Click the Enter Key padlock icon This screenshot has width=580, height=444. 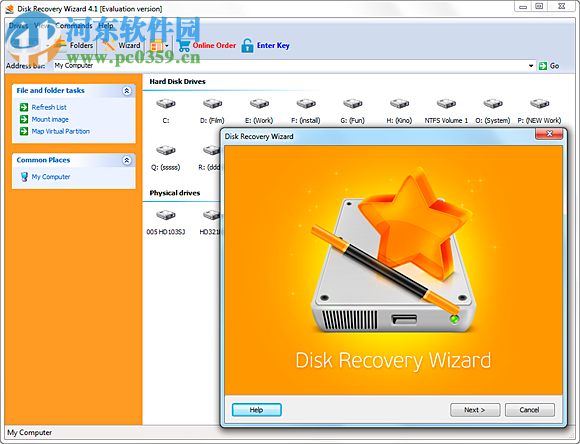coord(247,46)
